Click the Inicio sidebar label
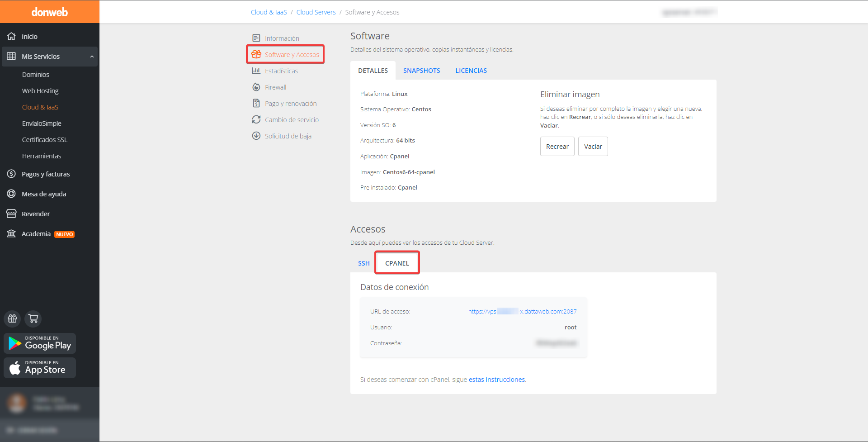 pyautogui.click(x=29, y=37)
